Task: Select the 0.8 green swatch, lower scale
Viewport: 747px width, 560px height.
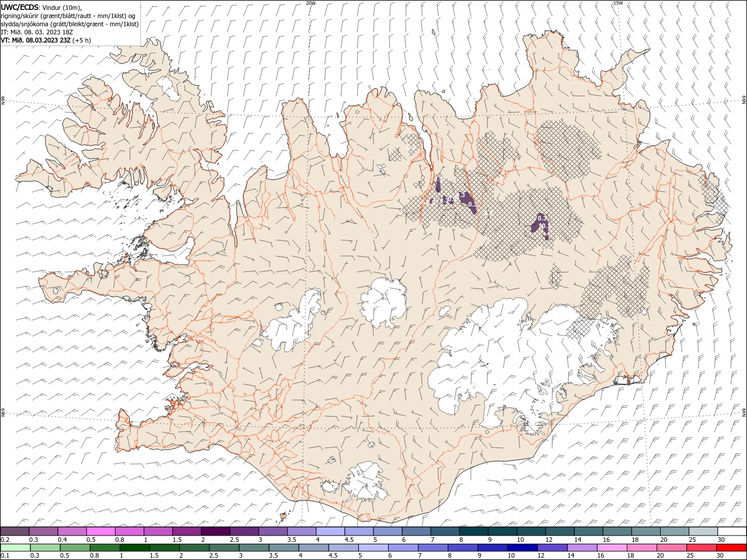Action: tap(104, 548)
